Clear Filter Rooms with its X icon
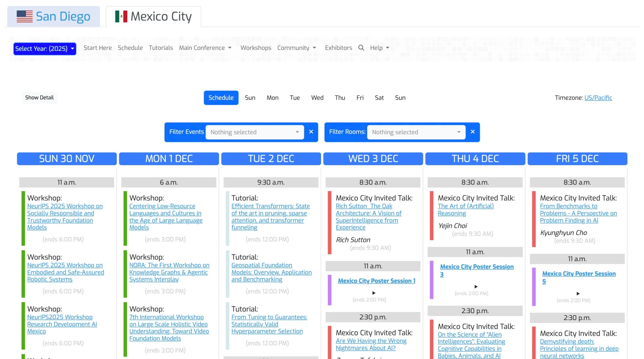Image resolution: width=644 pixels, height=359 pixels. [x=473, y=132]
